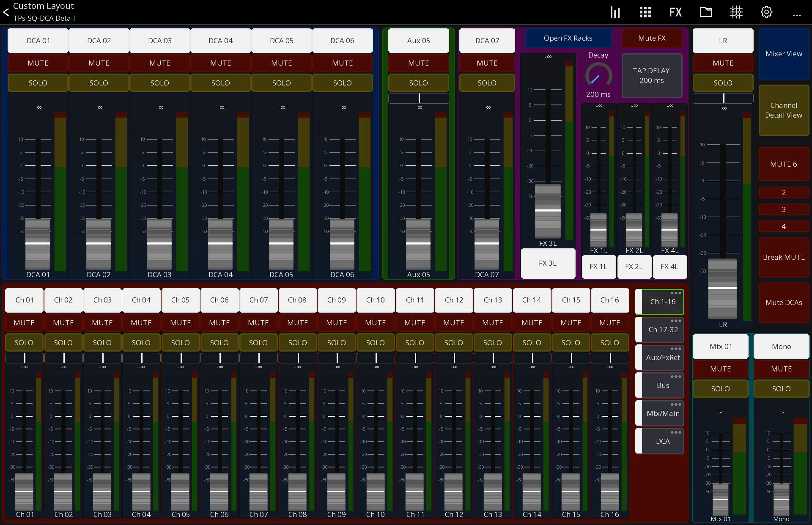
Task: Click the Ch 12 channel name button
Action: point(454,300)
